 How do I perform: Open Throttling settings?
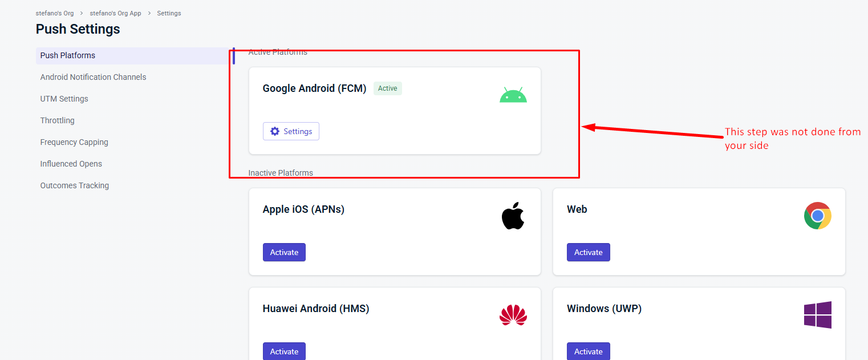pyautogui.click(x=57, y=120)
